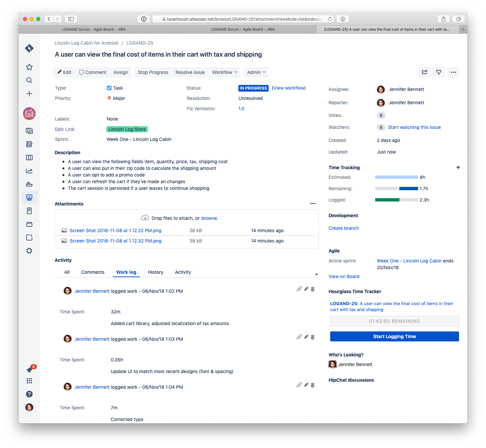
Task: Select the Work log tab
Action: [x=126, y=272]
